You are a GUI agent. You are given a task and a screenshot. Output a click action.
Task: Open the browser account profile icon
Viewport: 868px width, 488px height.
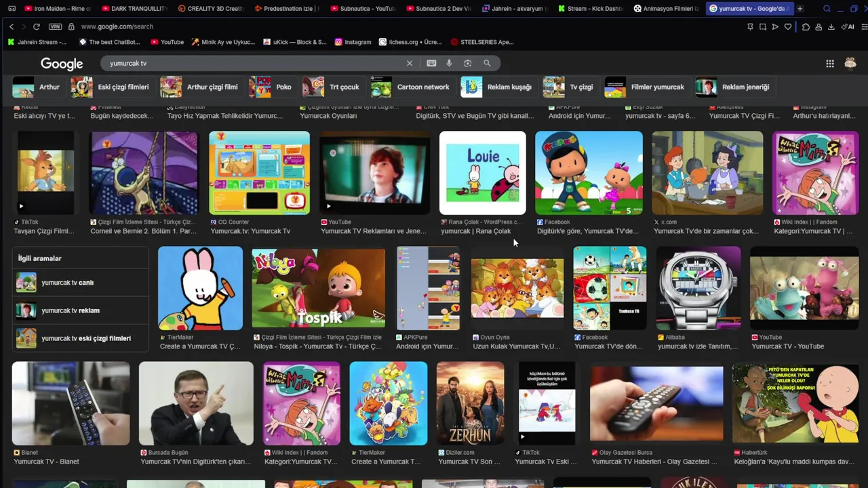tap(818, 26)
